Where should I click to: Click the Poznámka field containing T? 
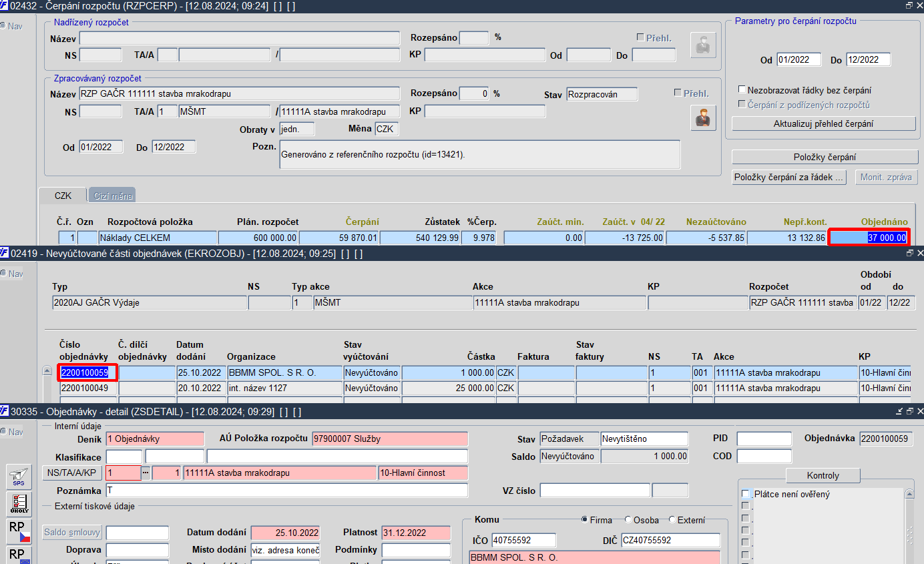(287, 491)
